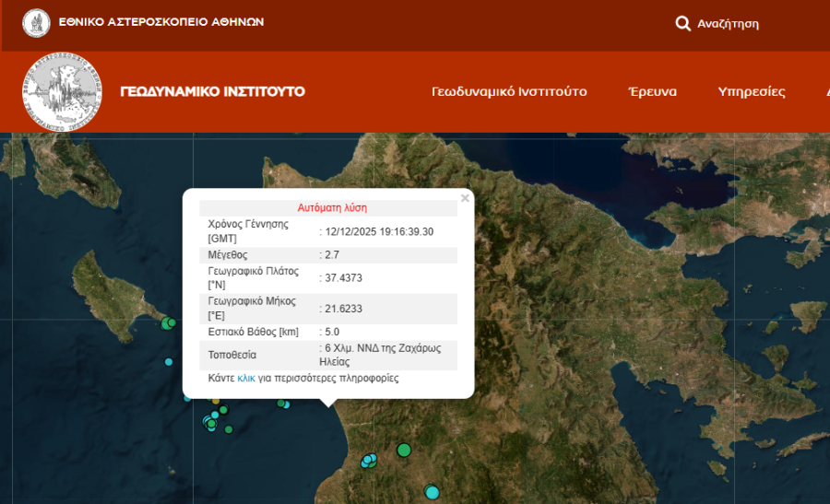
Task: Select the lone green marker south of cyan cluster
Action: (229, 428)
